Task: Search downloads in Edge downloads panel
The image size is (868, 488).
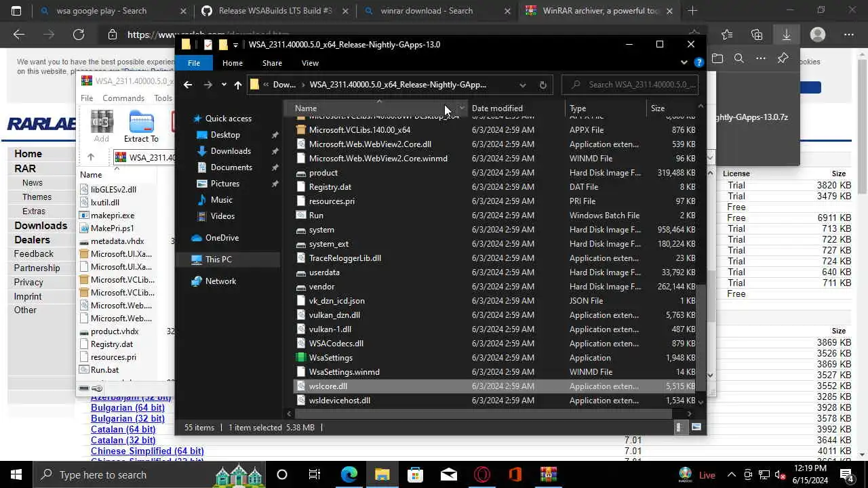Action: pyautogui.click(x=739, y=59)
